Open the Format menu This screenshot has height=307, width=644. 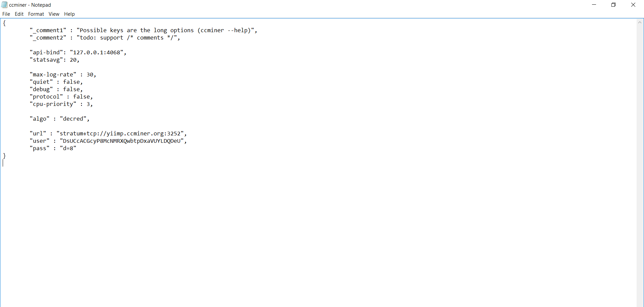(36, 14)
